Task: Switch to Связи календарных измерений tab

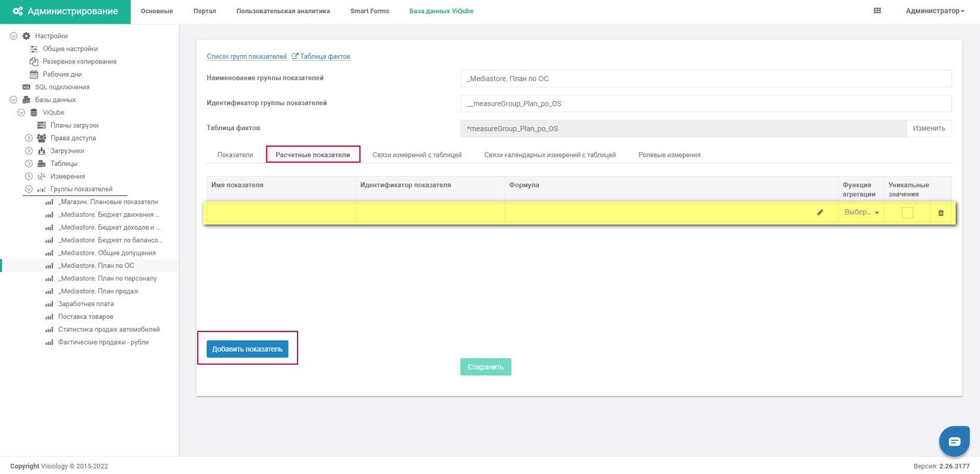Action: coord(550,155)
